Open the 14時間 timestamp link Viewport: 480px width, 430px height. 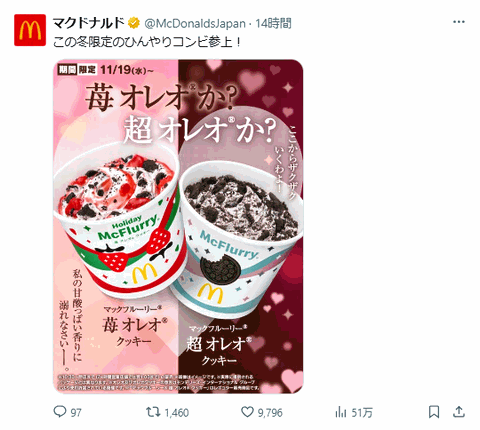point(273,24)
